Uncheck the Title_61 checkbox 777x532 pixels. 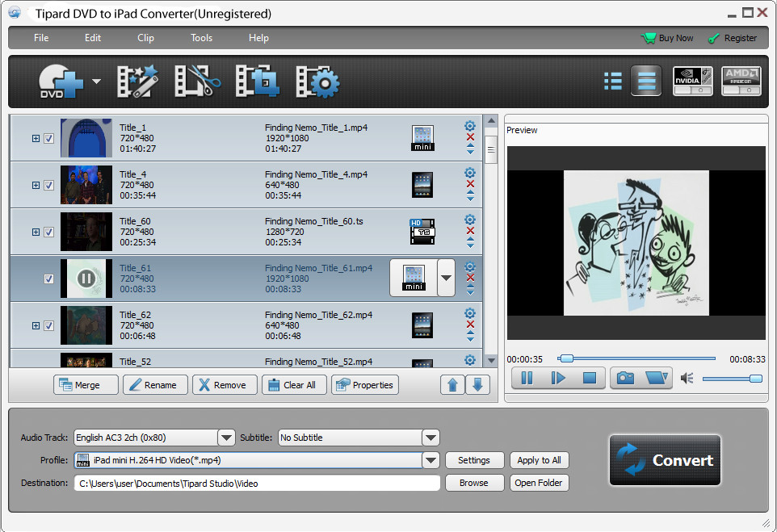[48, 279]
